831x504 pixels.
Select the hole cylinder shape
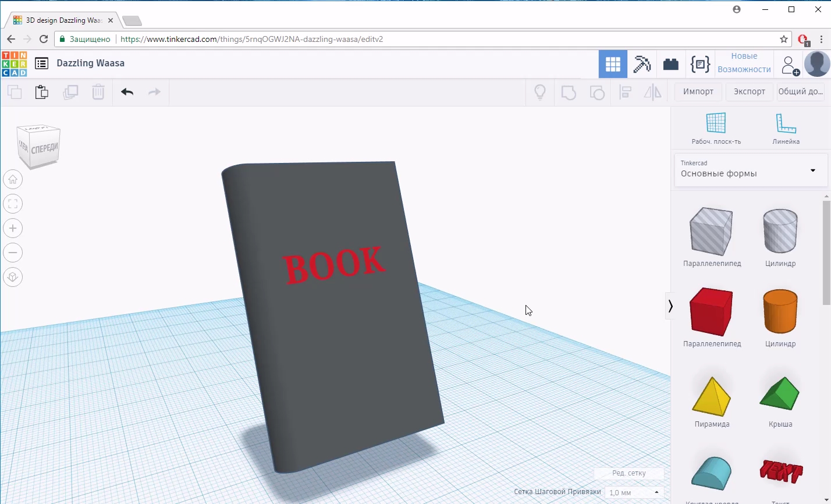tap(780, 231)
